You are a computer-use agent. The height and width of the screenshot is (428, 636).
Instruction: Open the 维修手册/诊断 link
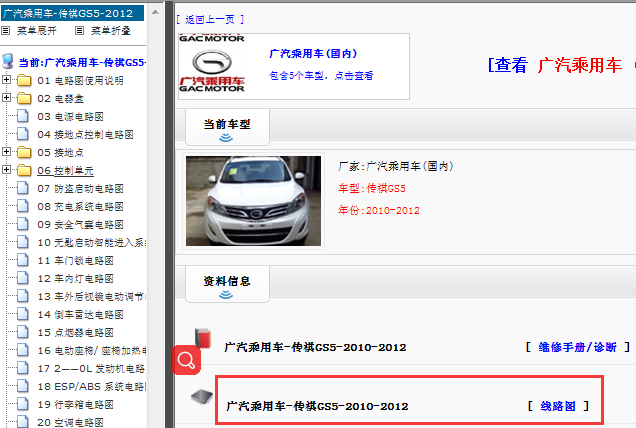point(578,347)
